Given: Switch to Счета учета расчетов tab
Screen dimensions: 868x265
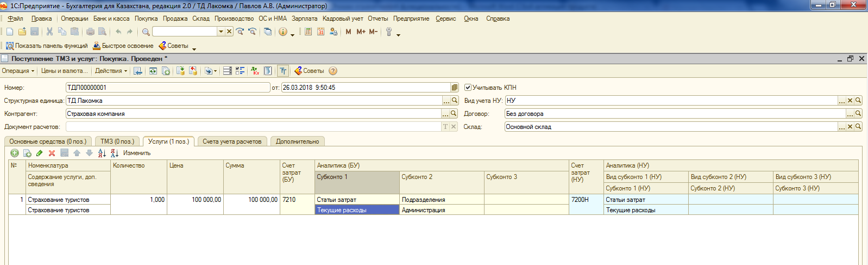Looking at the screenshot, I should 232,141.
